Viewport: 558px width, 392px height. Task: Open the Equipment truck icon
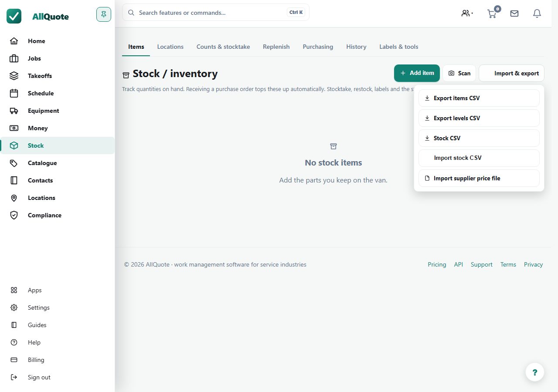pos(14,111)
